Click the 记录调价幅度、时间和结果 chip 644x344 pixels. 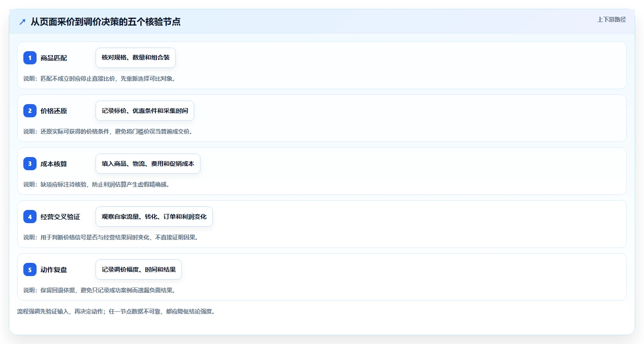click(x=139, y=269)
